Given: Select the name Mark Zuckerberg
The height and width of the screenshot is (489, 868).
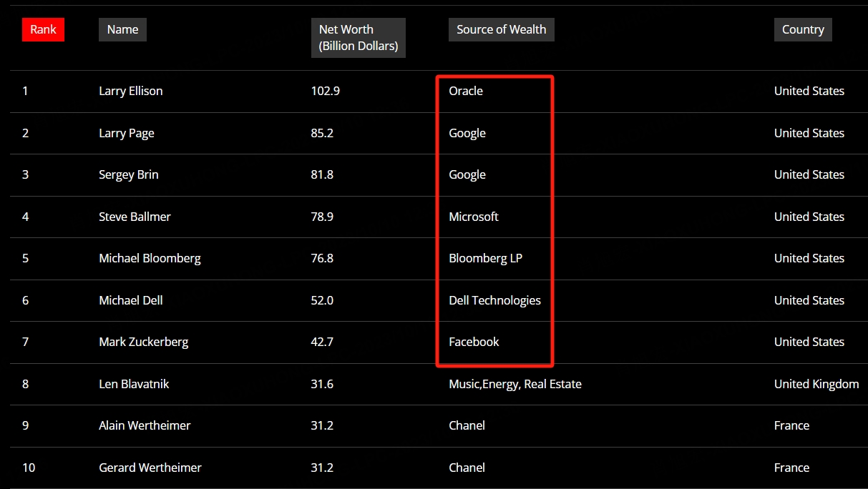Looking at the screenshot, I should (x=144, y=342).
